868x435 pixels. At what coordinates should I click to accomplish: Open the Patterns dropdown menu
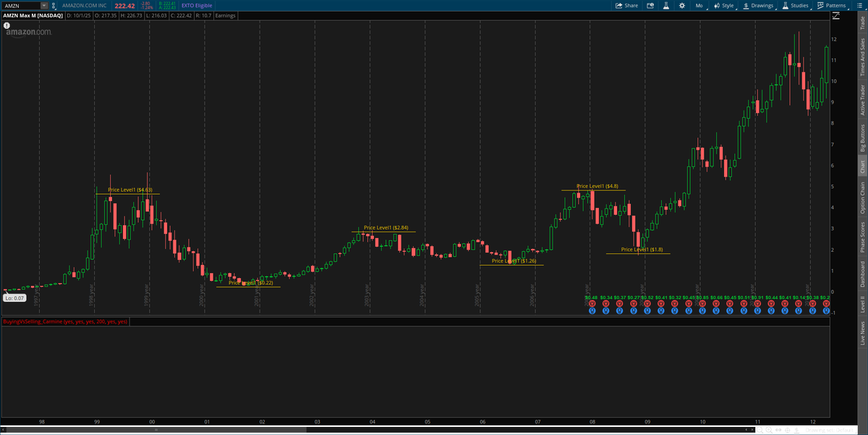pos(832,5)
